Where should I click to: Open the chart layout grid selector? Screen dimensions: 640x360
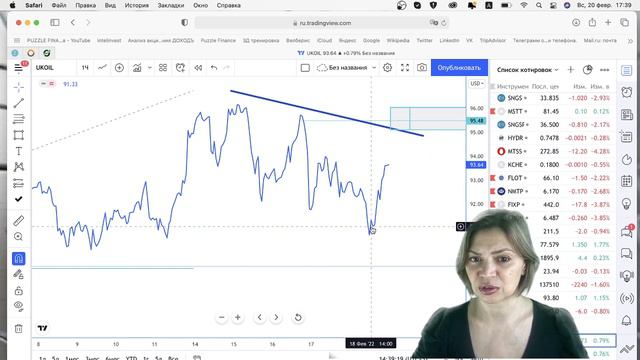click(163, 68)
